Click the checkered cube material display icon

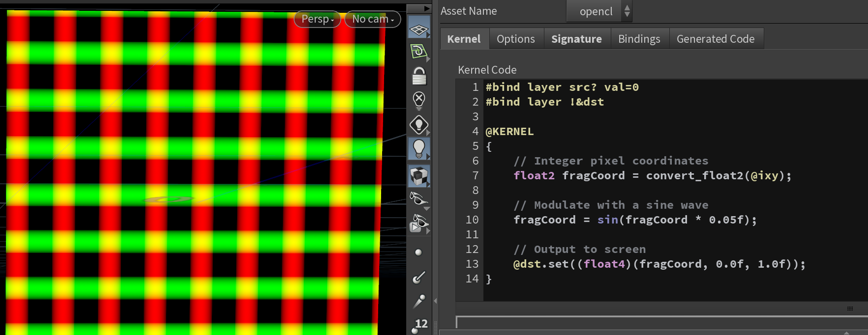click(419, 175)
